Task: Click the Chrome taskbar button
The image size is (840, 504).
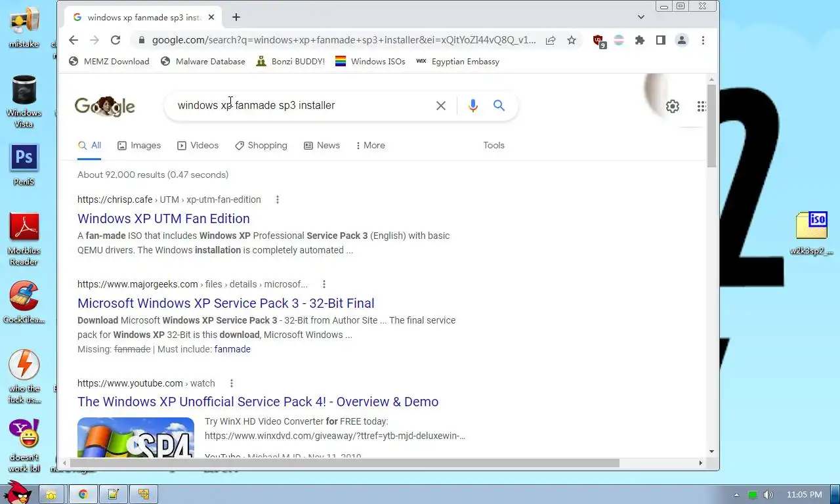Action: click(x=83, y=494)
